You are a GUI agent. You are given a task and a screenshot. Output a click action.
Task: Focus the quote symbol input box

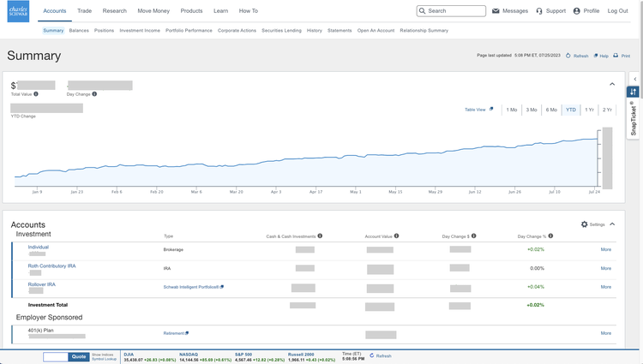click(x=56, y=356)
